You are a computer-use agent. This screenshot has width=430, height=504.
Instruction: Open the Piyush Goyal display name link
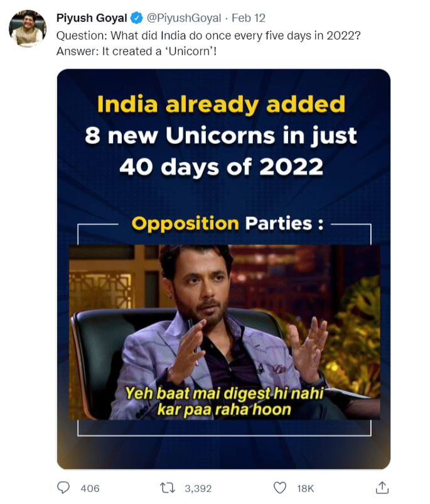pyautogui.click(x=92, y=18)
